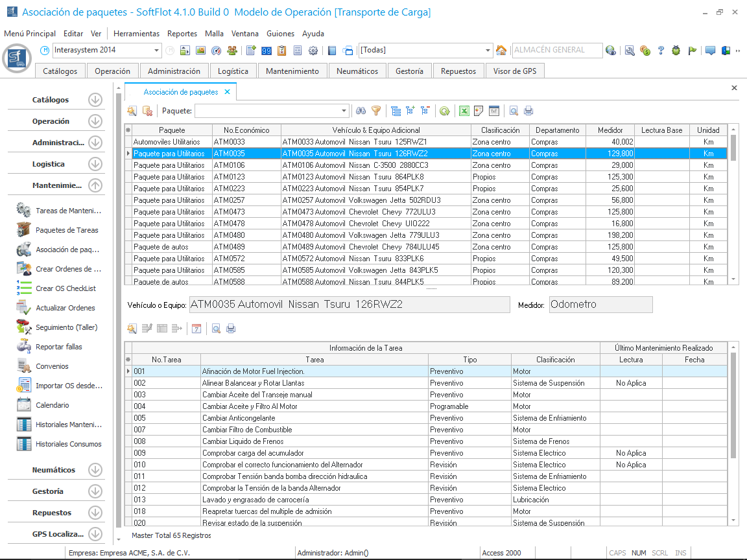Click the Excel export icon in toolbar
Image resolution: width=747 pixels, height=560 pixels.
[x=464, y=111]
